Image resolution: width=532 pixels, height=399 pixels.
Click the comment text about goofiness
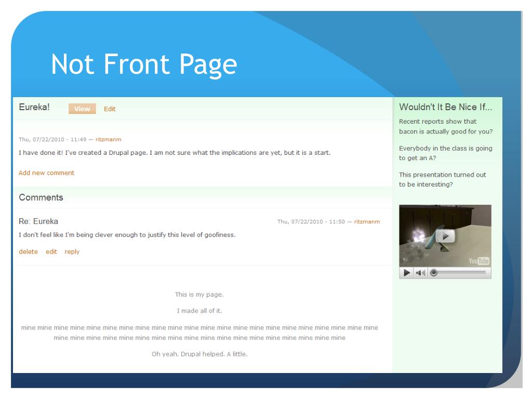[127, 235]
